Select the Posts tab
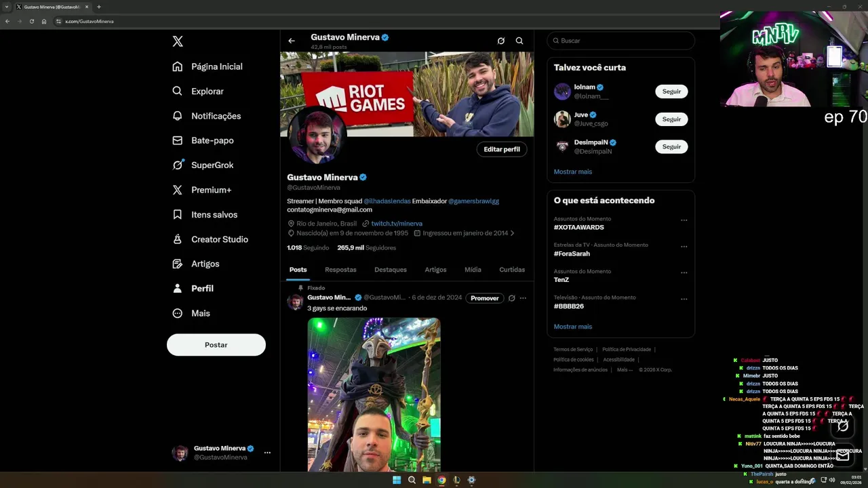 click(x=298, y=270)
